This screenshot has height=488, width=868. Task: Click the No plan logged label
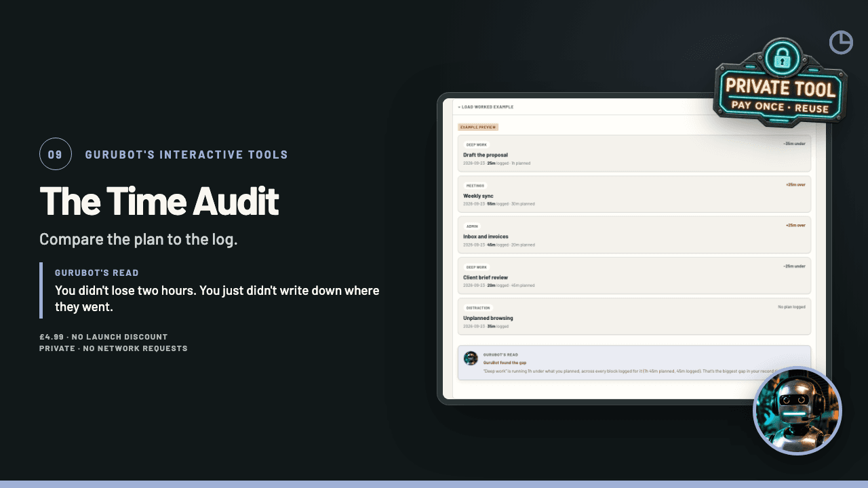pos(791,306)
